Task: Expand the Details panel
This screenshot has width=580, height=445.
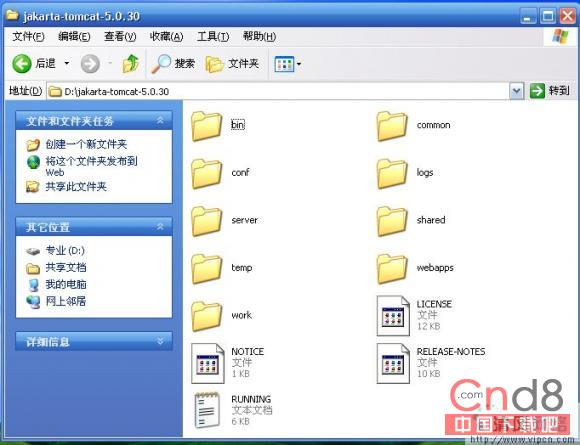Action: (160, 341)
